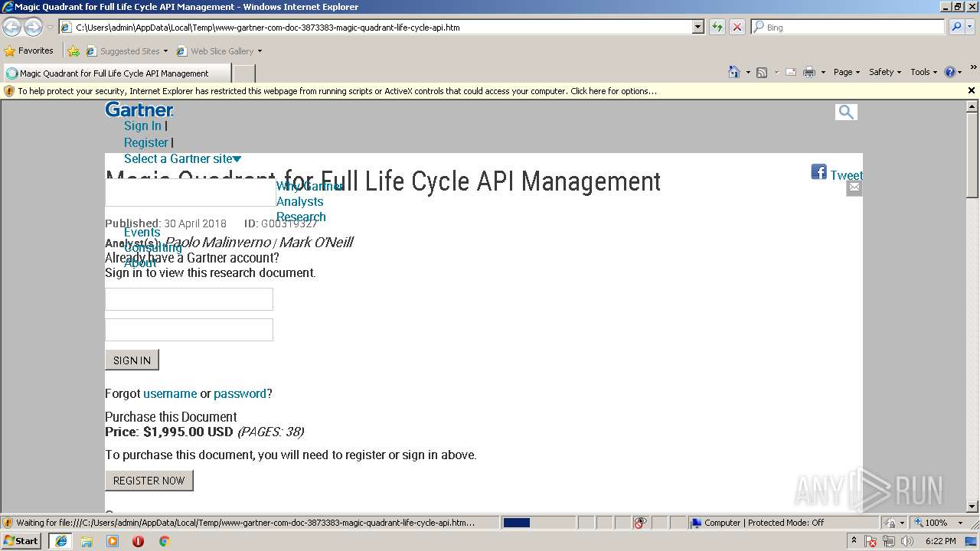The height and width of the screenshot is (551, 980).
Task: Click the Facebook share icon
Action: point(819,172)
